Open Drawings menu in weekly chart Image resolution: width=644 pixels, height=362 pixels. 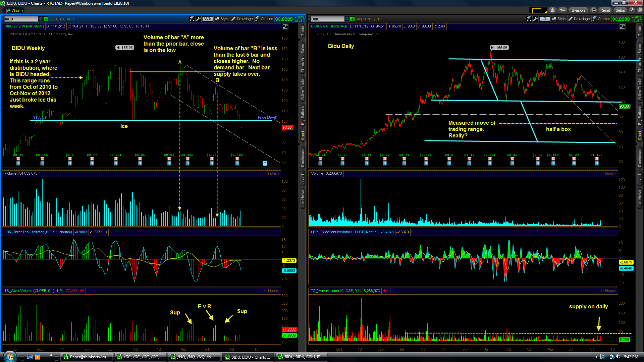click(x=242, y=19)
